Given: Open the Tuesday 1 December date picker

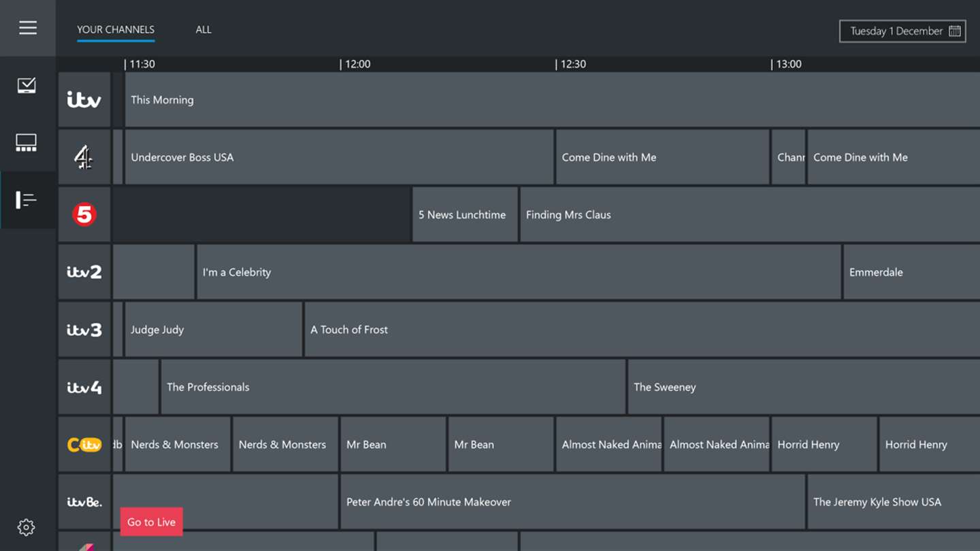Looking at the screenshot, I should [902, 31].
